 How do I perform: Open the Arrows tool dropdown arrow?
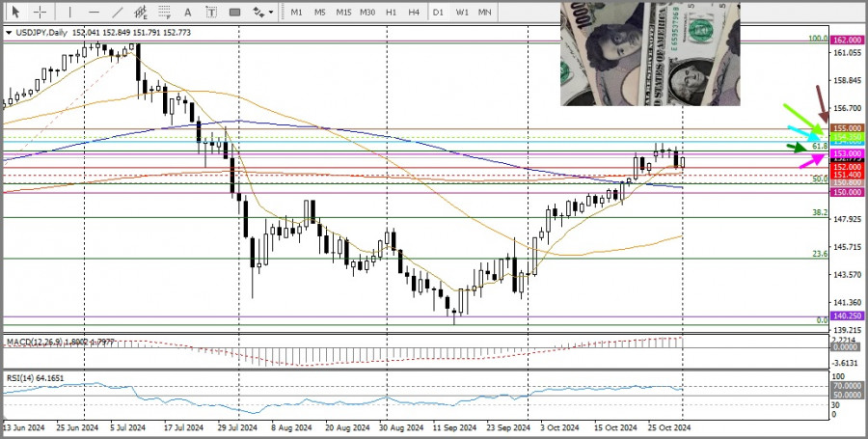(271, 12)
